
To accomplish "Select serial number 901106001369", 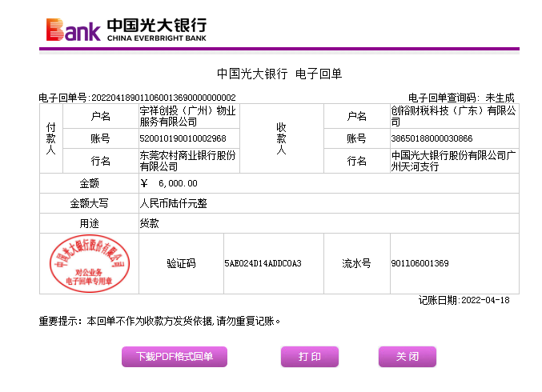I will [x=420, y=263].
